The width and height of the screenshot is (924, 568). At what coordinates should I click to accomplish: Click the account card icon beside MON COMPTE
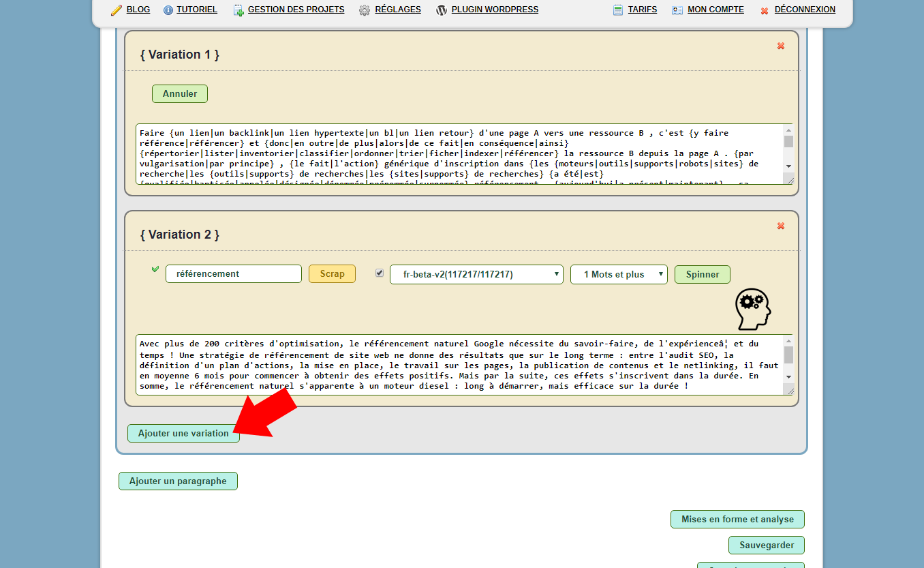point(677,10)
